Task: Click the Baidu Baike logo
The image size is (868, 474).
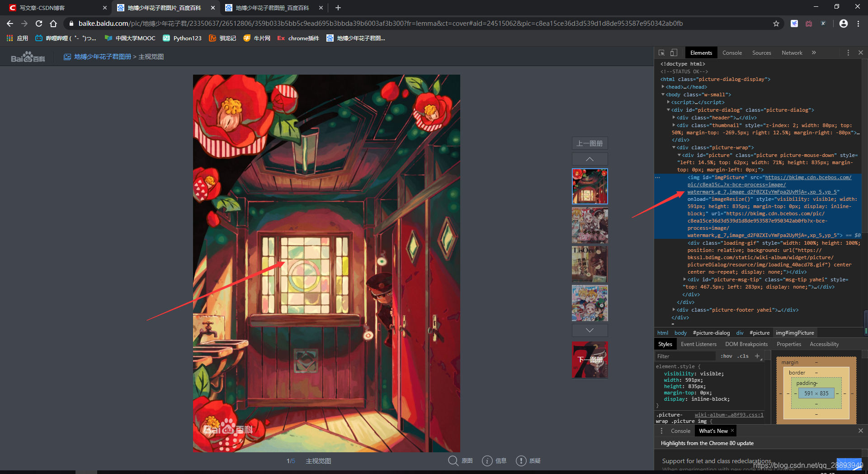Action: 28,57
